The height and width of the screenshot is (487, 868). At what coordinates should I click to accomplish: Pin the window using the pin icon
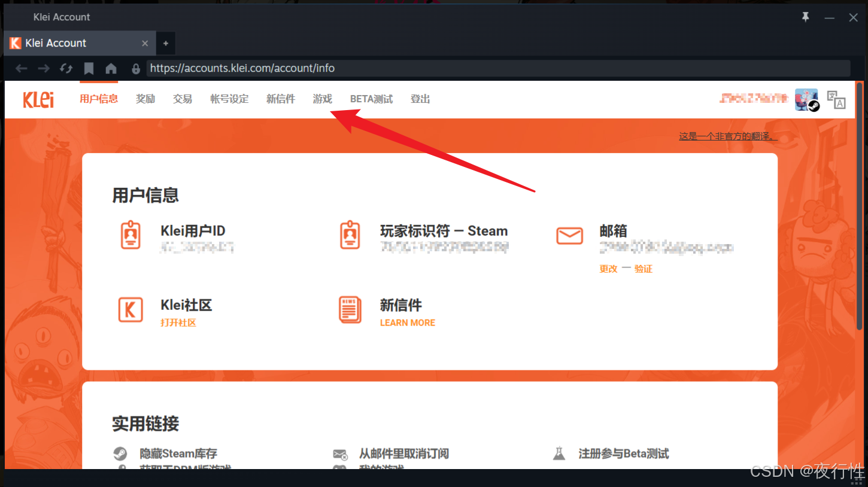coord(805,17)
